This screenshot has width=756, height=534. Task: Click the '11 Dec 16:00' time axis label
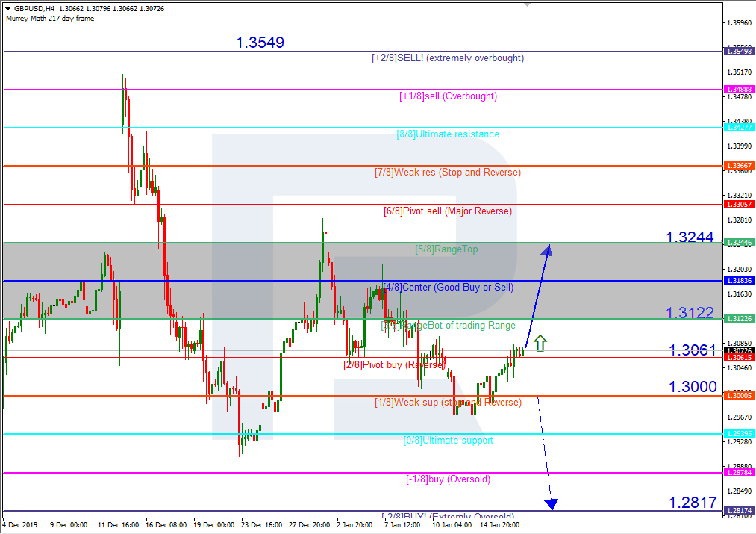[x=118, y=525]
